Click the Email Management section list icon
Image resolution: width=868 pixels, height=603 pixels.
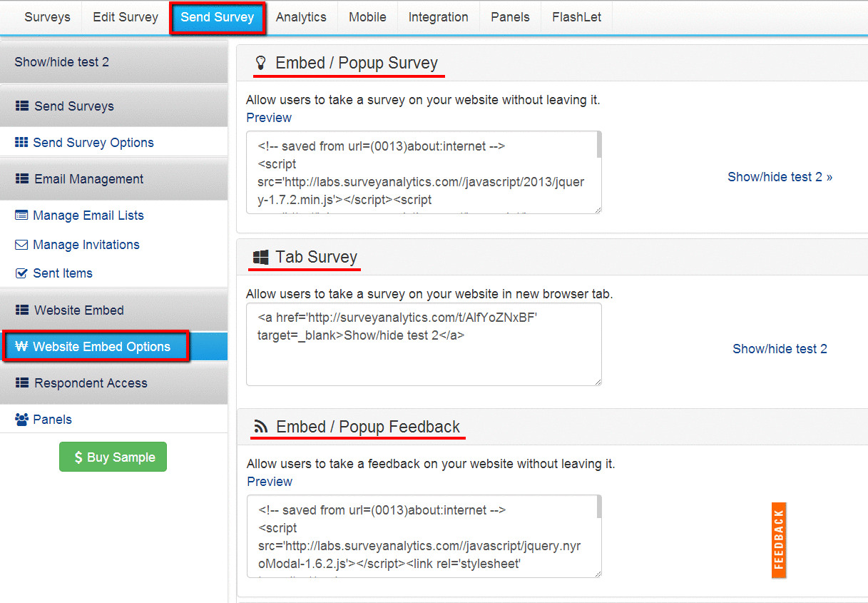click(x=21, y=179)
